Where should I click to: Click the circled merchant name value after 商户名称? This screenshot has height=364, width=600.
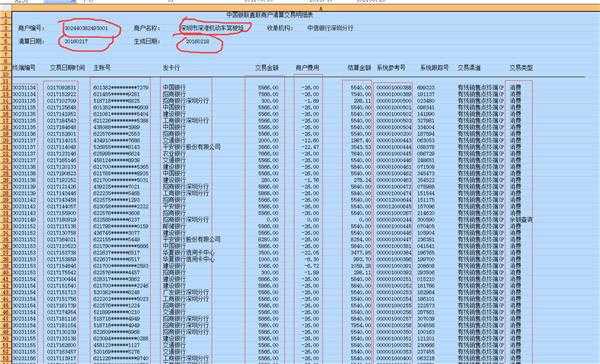[212, 28]
